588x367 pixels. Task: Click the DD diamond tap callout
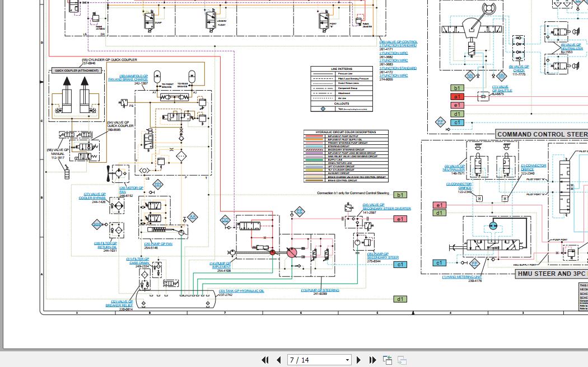226,220
